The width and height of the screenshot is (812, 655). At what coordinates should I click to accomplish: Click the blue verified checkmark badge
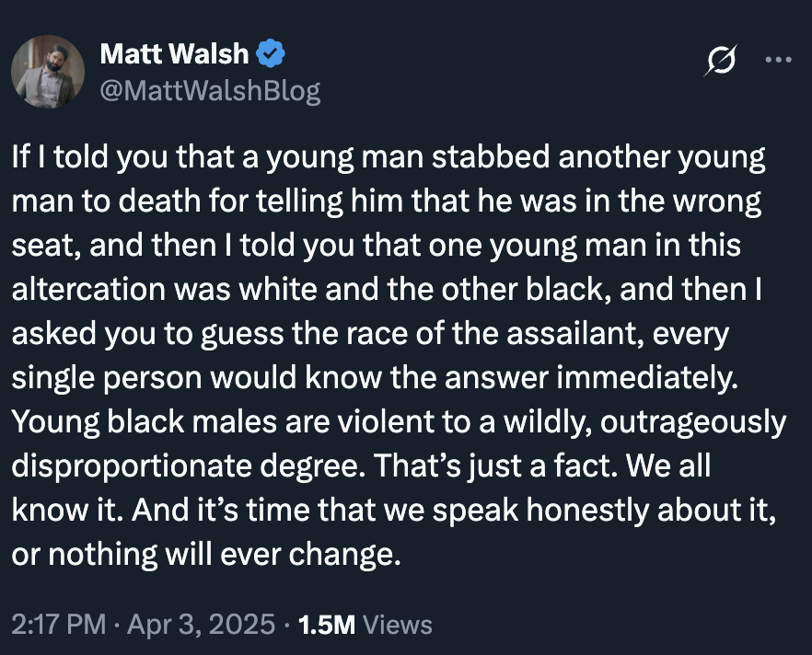[x=271, y=54]
